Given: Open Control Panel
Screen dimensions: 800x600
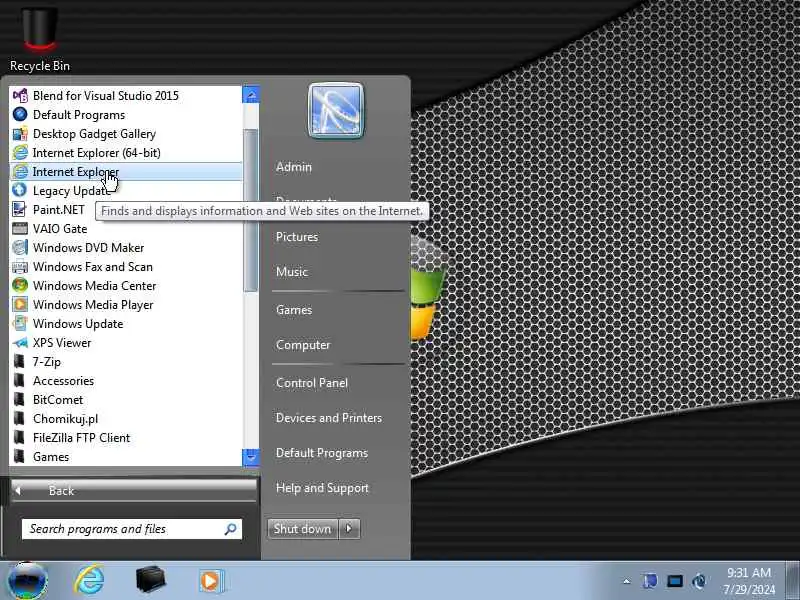Looking at the screenshot, I should click(312, 383).
